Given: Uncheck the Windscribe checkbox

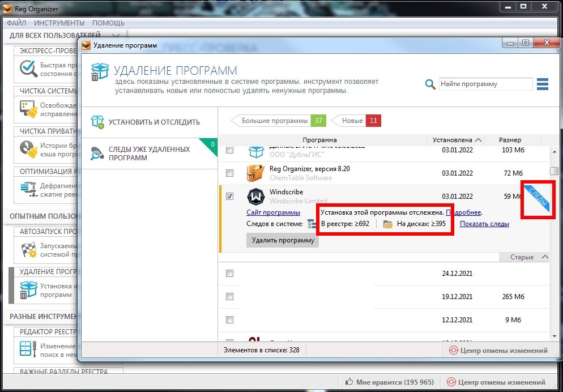Looking at the screenshot, I should click(x=229, y=197).
